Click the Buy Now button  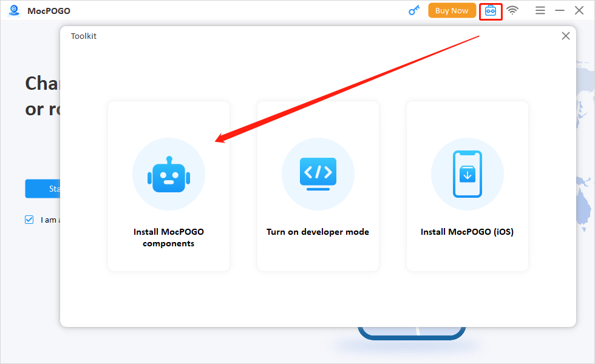tap(452, 10)
